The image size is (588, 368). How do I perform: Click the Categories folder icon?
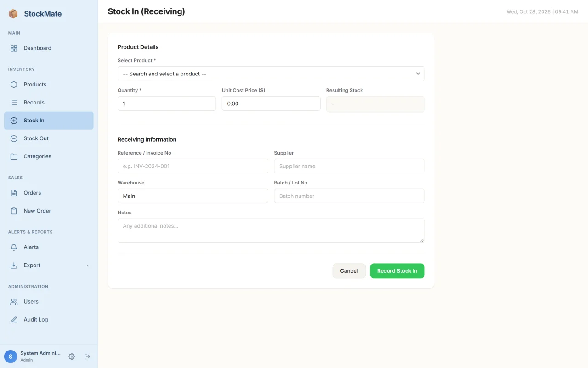click(x=14, y=156)
